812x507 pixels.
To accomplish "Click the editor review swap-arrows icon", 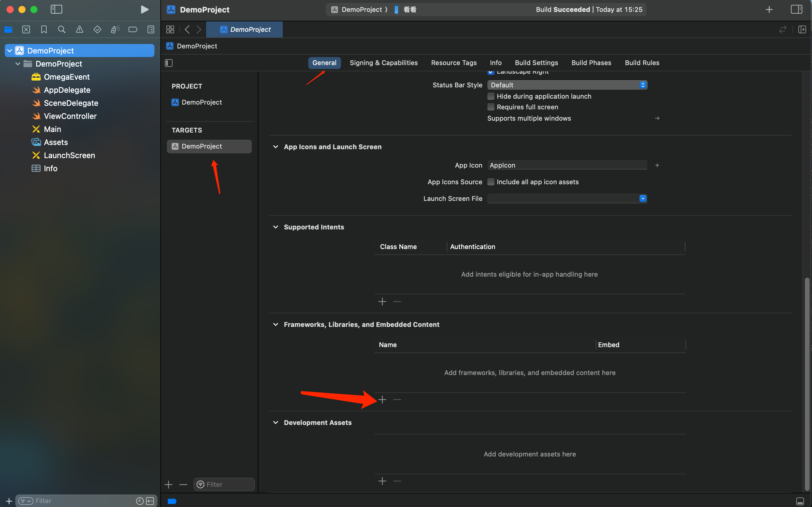I will (783, 29).
